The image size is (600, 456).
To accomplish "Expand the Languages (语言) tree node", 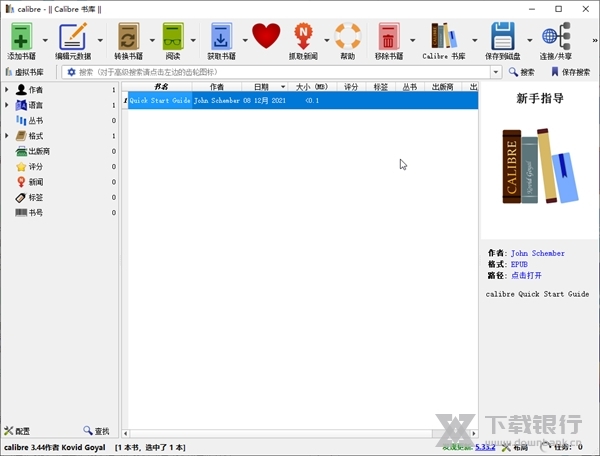I will [x=7, y=105].
